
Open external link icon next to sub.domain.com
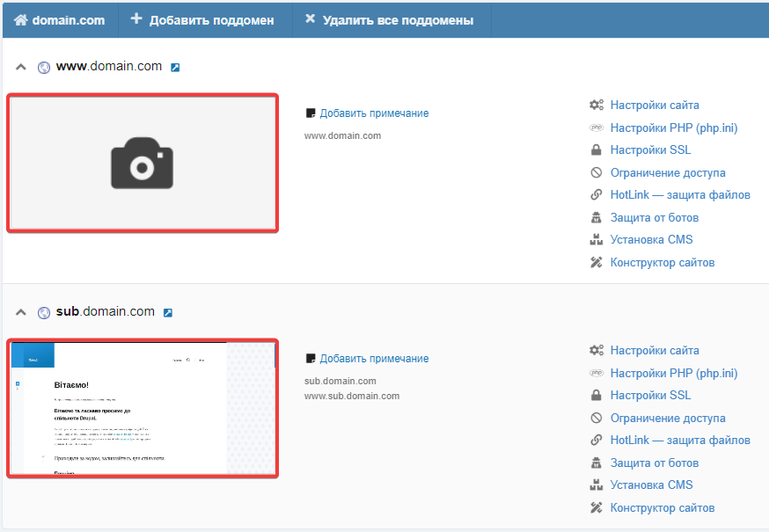[168, 312]
